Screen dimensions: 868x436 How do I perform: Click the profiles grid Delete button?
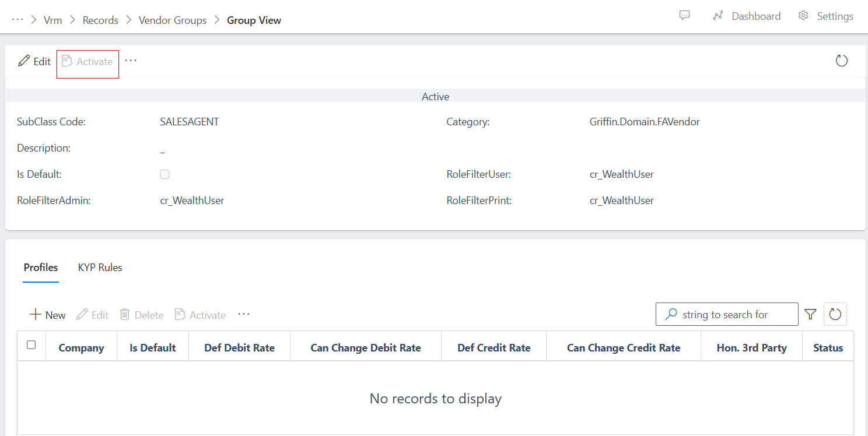tap(141, 315)
